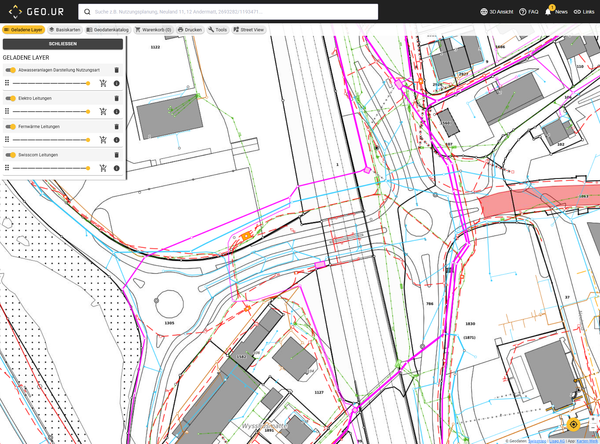The width and height of the screenshot is (600, 444).
Task: Open the Drucken print tab
Action: (190, 30)
